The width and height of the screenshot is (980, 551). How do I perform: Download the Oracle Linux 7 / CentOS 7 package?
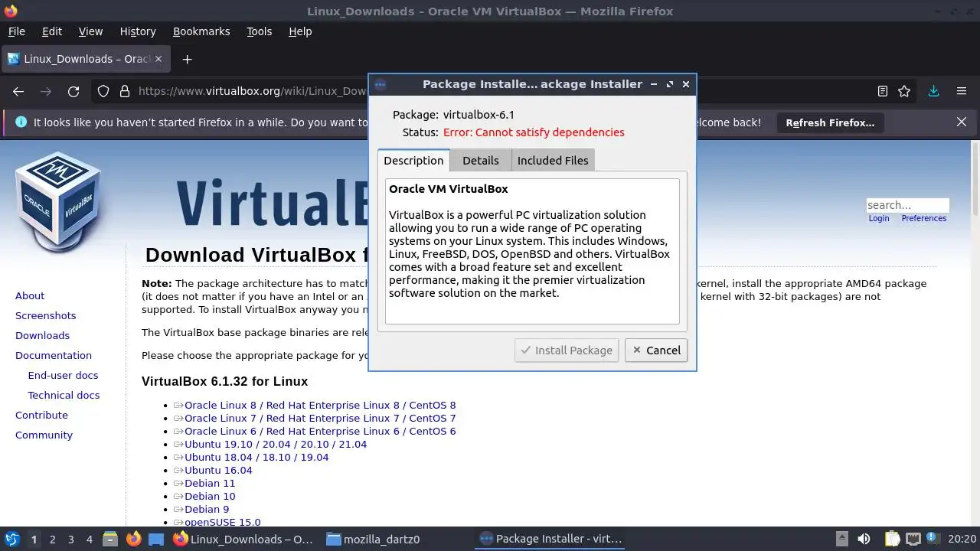pyautogui.click(x=320, y=418)
